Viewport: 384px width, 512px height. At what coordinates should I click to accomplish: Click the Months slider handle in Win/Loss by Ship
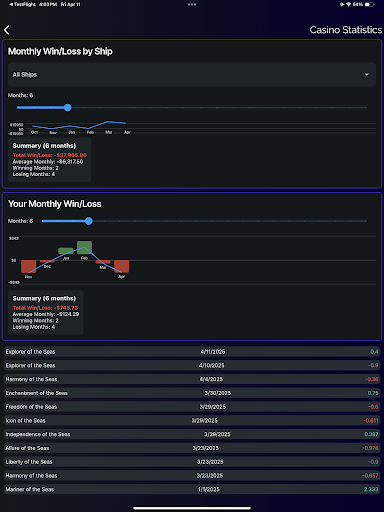click(x=68, y=107)
